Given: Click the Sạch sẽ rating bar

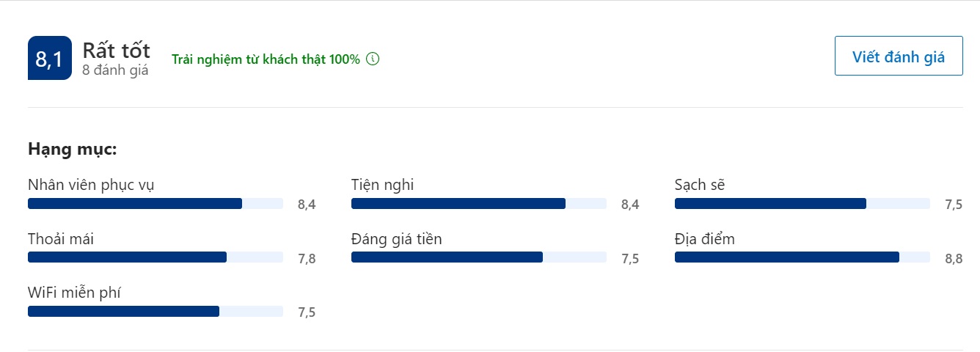Looking at the screenshot, I should (802, 203).
